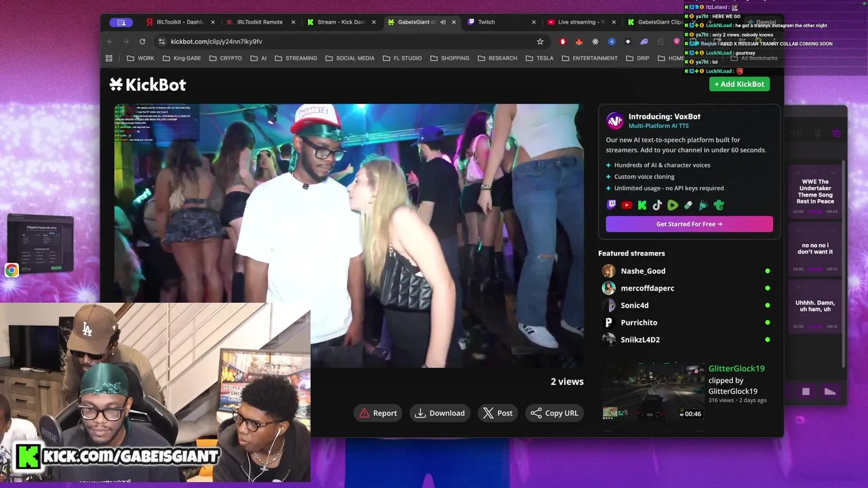Open the AI bookmarks folder
The height and width of the screenshot is (488, 868).
[x=258, y=58]
